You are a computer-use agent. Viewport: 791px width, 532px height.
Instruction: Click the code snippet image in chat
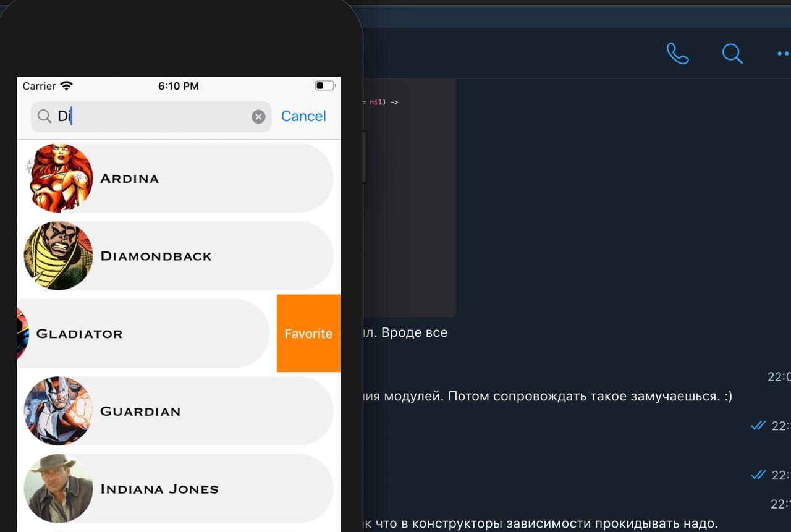coord(409,198)
